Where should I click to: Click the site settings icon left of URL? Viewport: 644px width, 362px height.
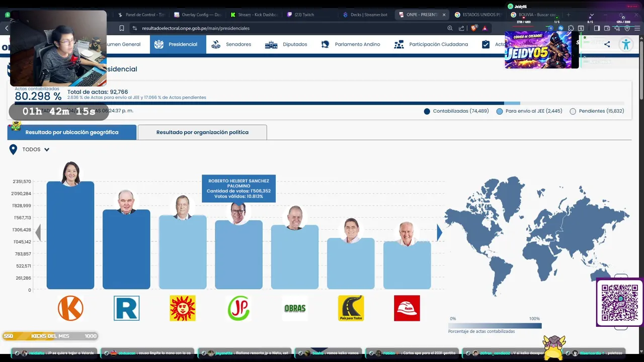tap(134, 28)
